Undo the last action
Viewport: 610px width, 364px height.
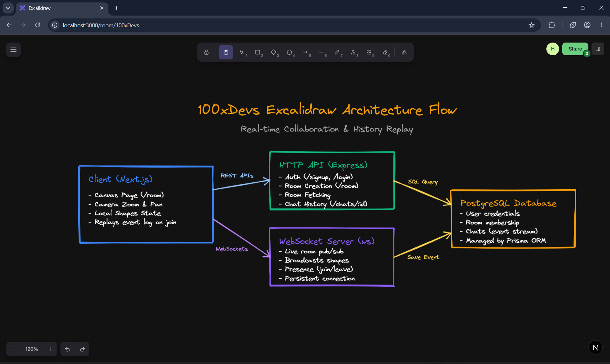pyautogui.click(x=67, y=349)
